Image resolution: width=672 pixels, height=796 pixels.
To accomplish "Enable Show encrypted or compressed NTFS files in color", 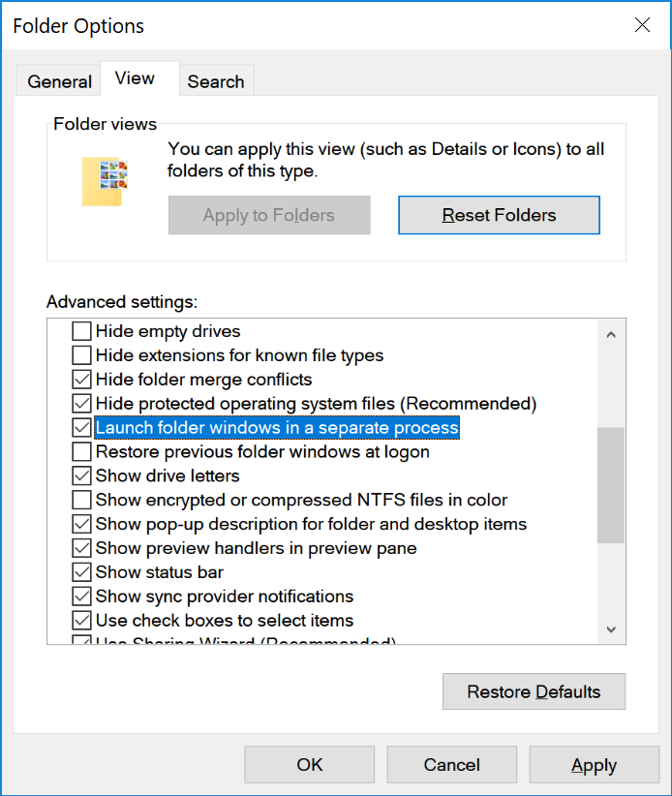I will tap(82, 500).
